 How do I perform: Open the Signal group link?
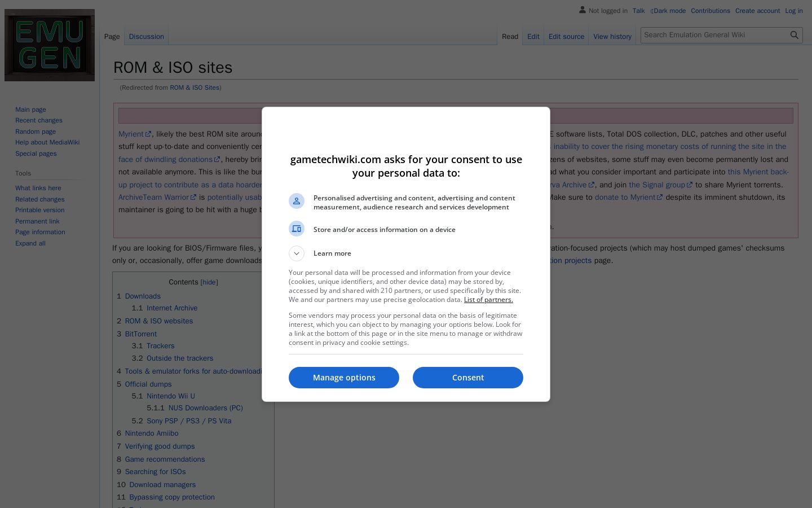tap(660, 185)
